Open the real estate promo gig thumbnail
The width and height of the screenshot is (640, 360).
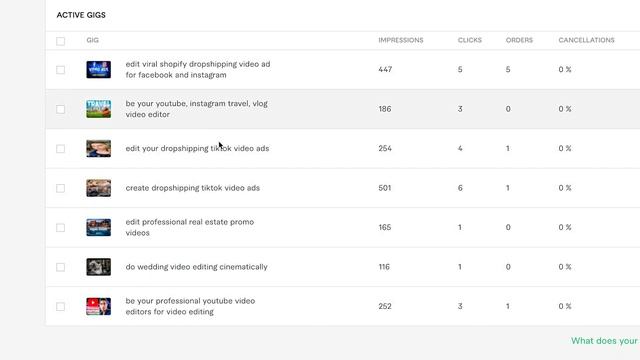click(x=98, y=227)
